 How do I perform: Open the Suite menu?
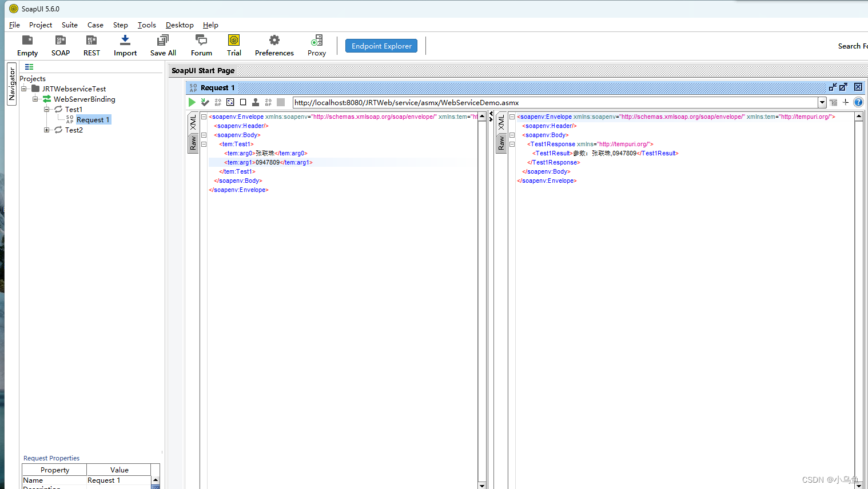click(x=70, y=25)
